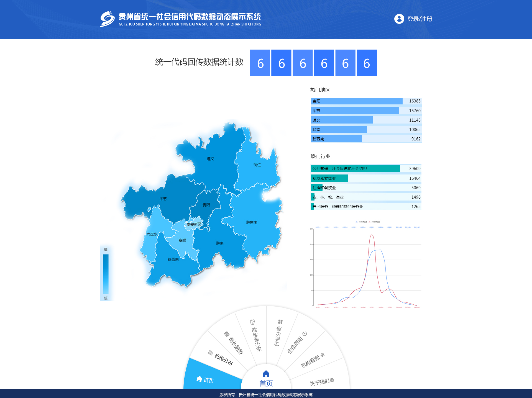Viewport: 532px width, 398px height.
Task: Click the system logo emblem
Action: [107, 19]
